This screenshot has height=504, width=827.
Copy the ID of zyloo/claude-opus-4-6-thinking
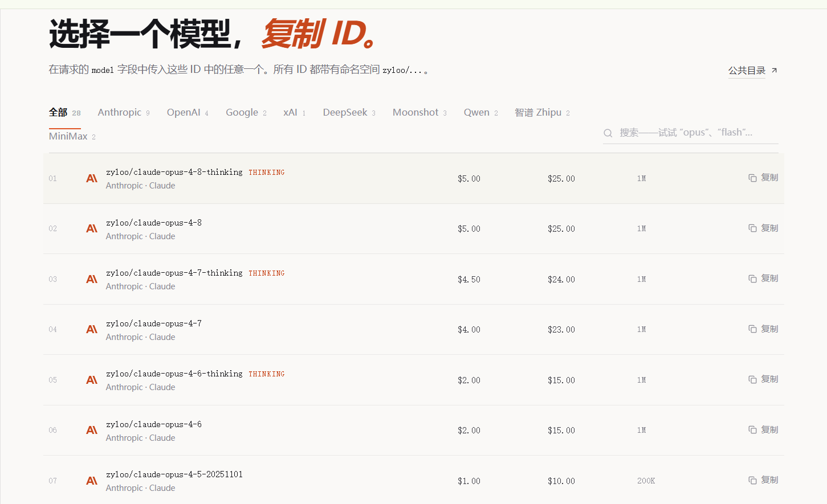click(763, 379)
